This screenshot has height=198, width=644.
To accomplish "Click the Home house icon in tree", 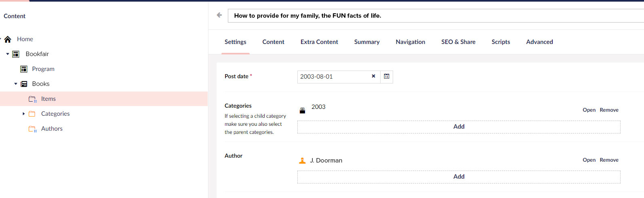I will (8, 39).
